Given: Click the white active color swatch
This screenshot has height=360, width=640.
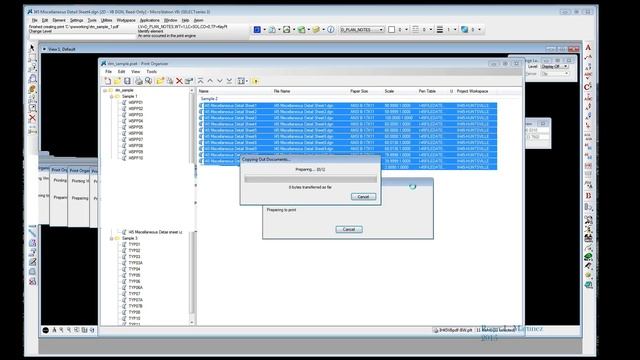Looking at the screenshot, I should [x=391, y=29].
